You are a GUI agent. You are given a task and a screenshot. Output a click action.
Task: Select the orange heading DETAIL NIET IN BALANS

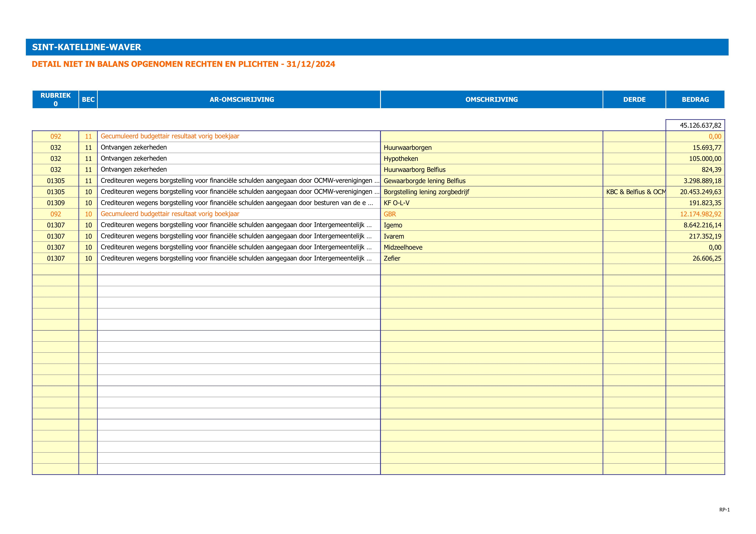[x=183, y=64]
